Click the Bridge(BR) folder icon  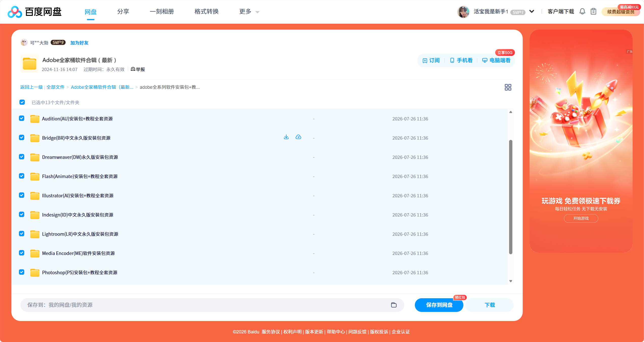pyautogui.click(x=35, y=138)
